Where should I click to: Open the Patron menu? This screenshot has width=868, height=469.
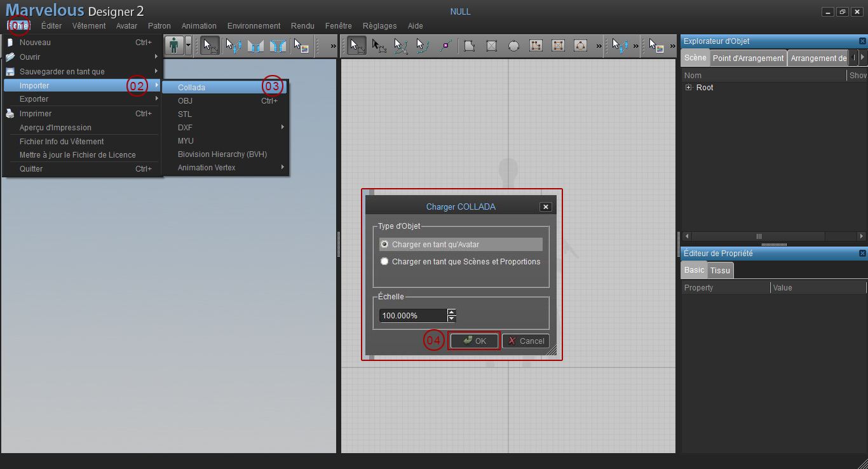(x=159, y=26)
